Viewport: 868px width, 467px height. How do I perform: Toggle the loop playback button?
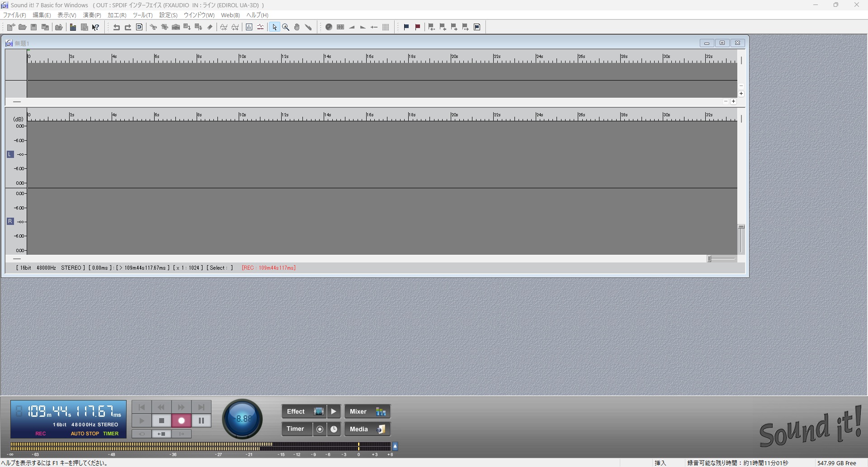142,434
